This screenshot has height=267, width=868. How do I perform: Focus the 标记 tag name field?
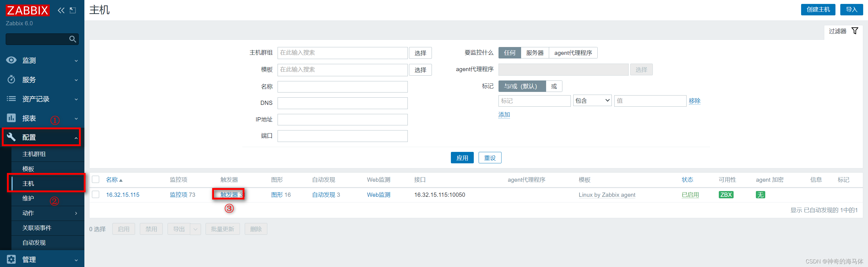coord(534,101)
